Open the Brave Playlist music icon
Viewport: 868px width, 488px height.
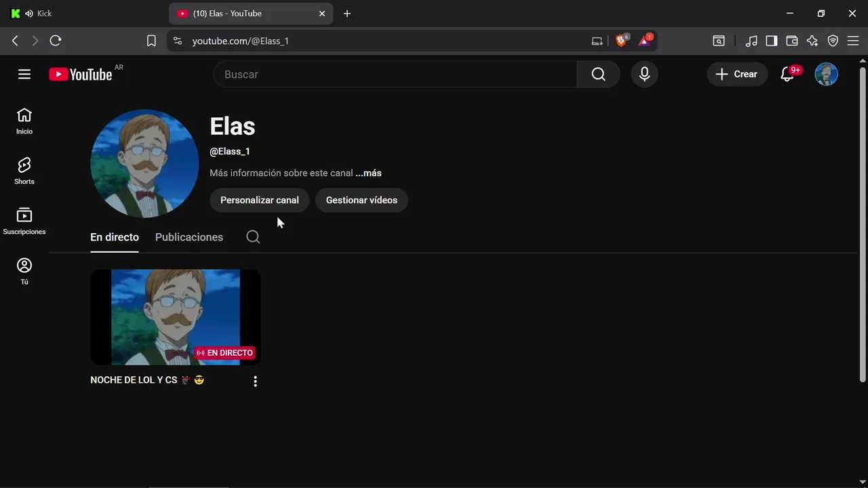pyautogui.click(x=751, y=41)
